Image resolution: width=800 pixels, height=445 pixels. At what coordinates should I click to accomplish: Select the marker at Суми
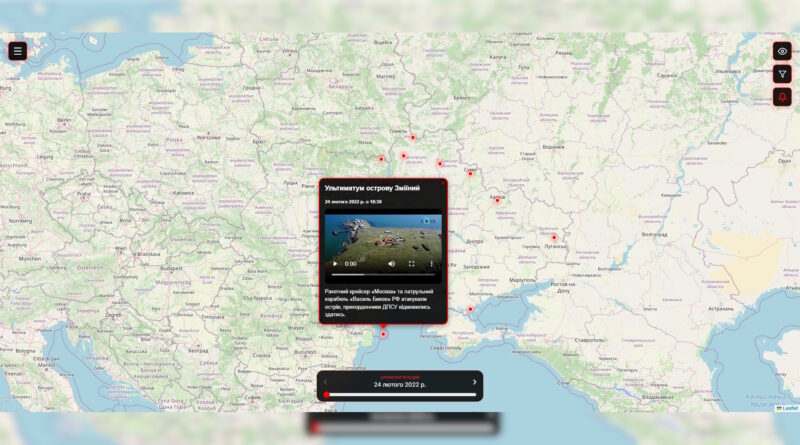pos(470,174)
